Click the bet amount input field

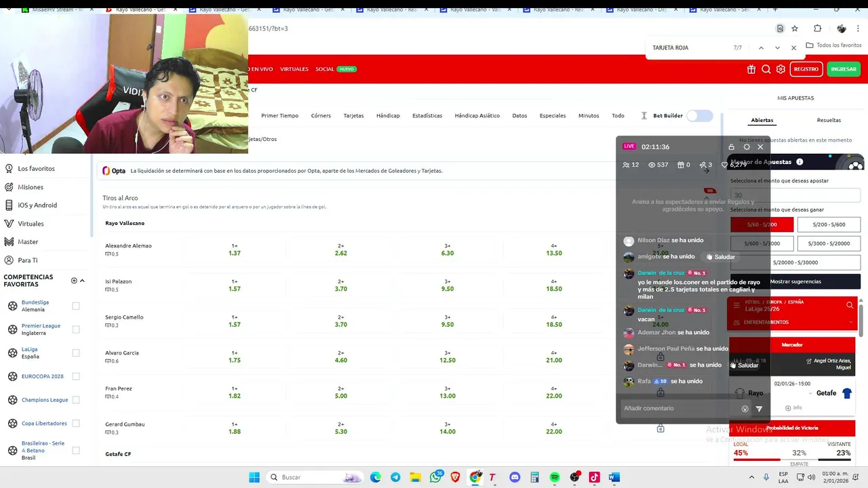795,195
